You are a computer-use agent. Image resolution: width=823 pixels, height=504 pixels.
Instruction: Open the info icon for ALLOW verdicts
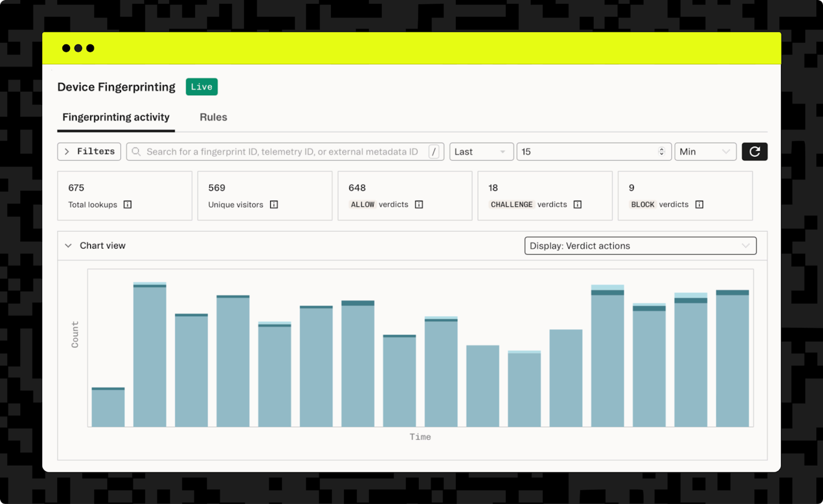pyautogui.click(x=419, y=204)
